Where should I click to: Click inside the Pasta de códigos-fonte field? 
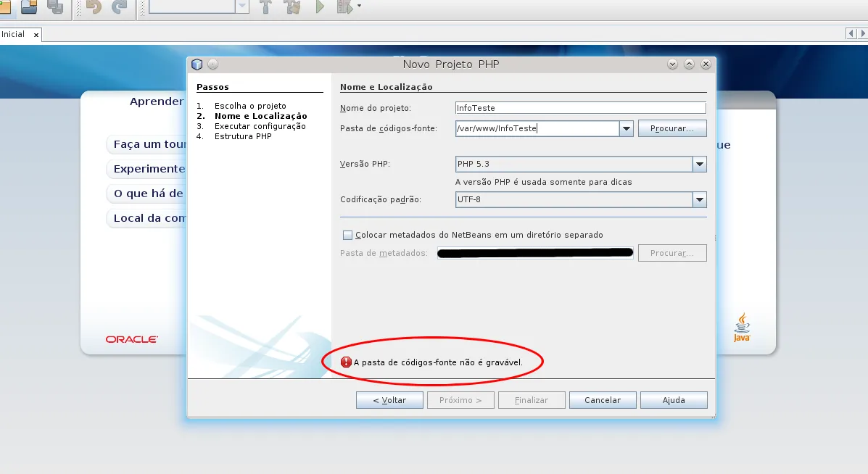537,128
